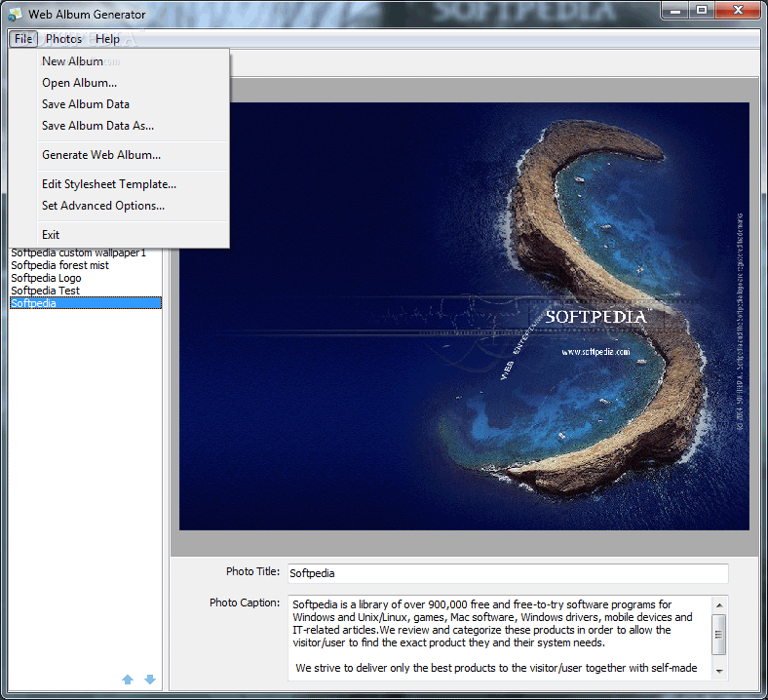Maximize the Web Album Generator window
Viewport: 768px width, 700px height.
click(x=702, y=11)
